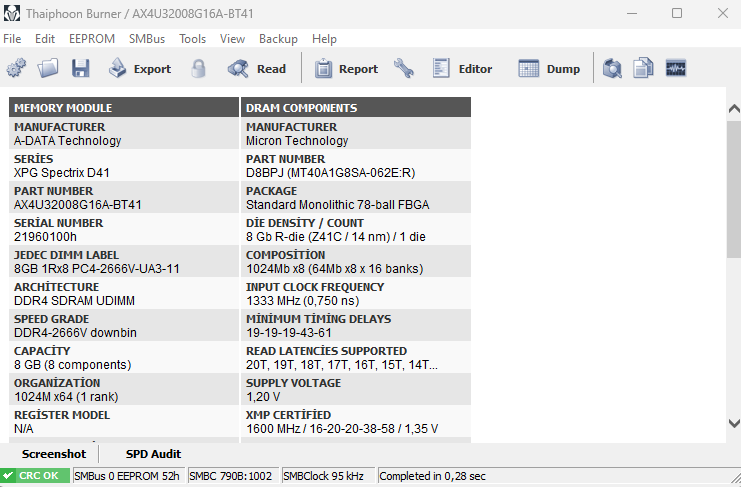Click the wrench tools icon

click(404, 68)
